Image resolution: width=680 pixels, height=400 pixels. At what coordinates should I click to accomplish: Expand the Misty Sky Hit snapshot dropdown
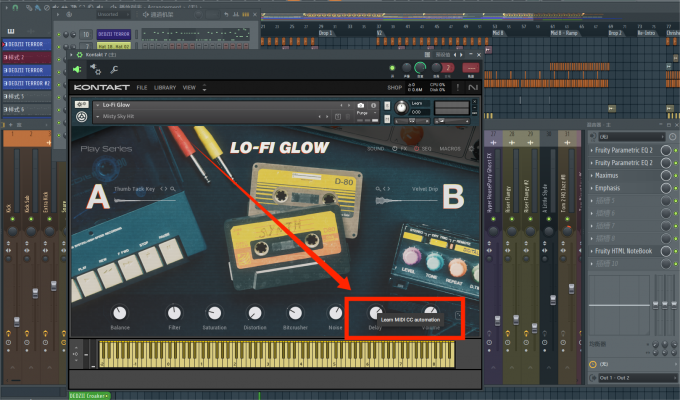98,116
